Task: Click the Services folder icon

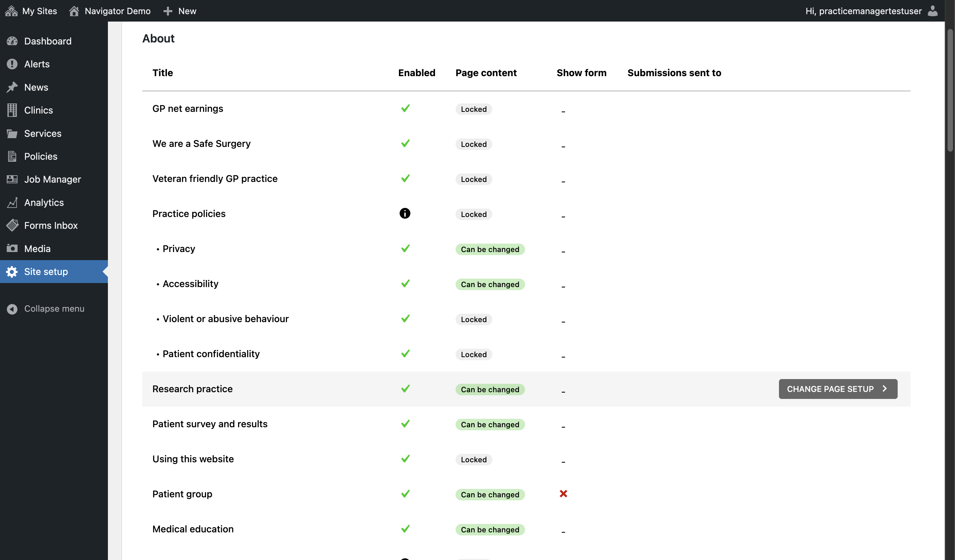Action: pyautogui.click(x=12, y=133)
